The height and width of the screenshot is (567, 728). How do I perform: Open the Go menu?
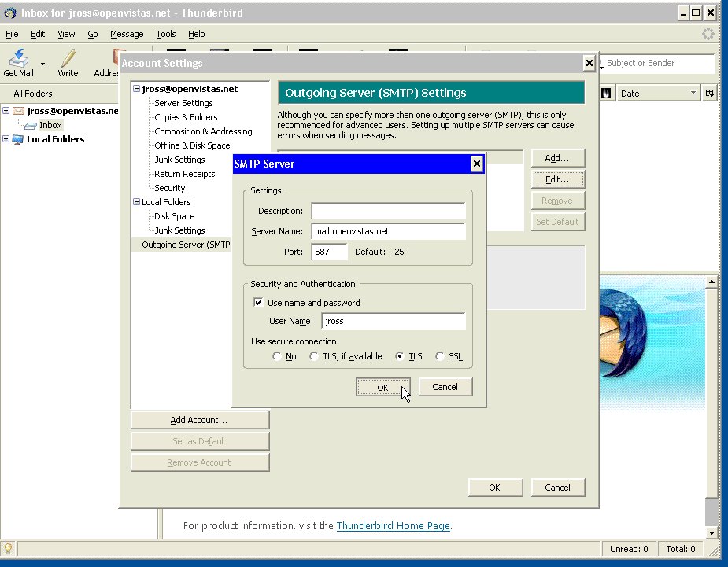93,34
